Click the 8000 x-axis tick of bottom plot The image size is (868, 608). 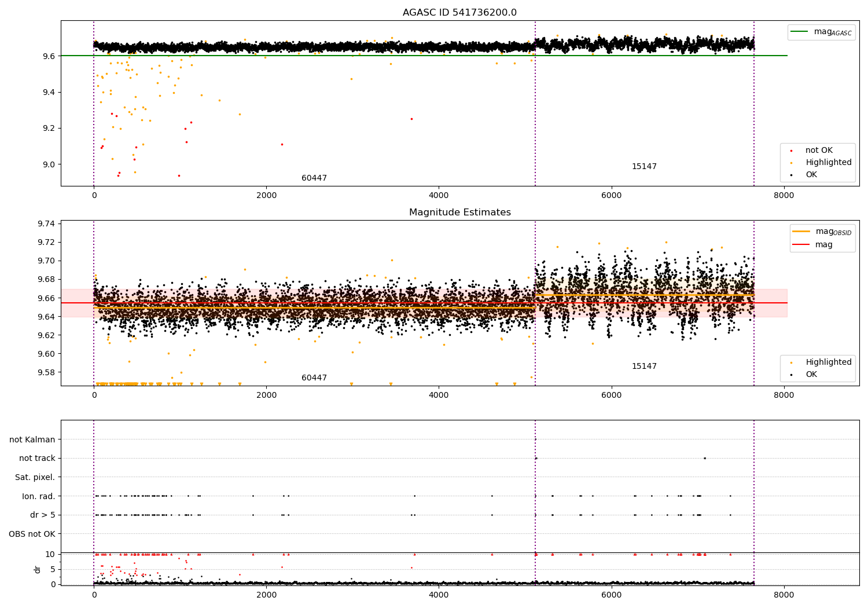pyautogui.click(x=784, y=594)
